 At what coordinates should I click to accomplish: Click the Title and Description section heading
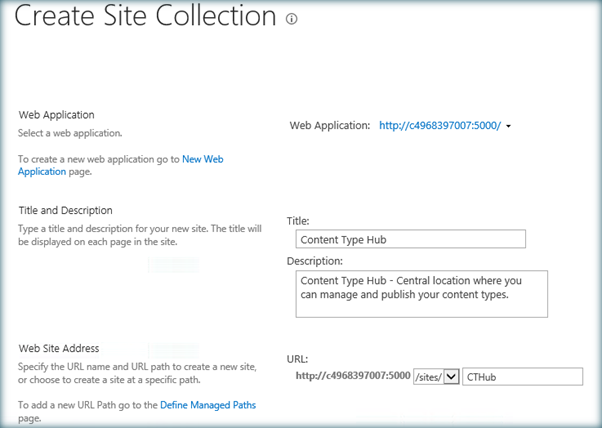66,210
